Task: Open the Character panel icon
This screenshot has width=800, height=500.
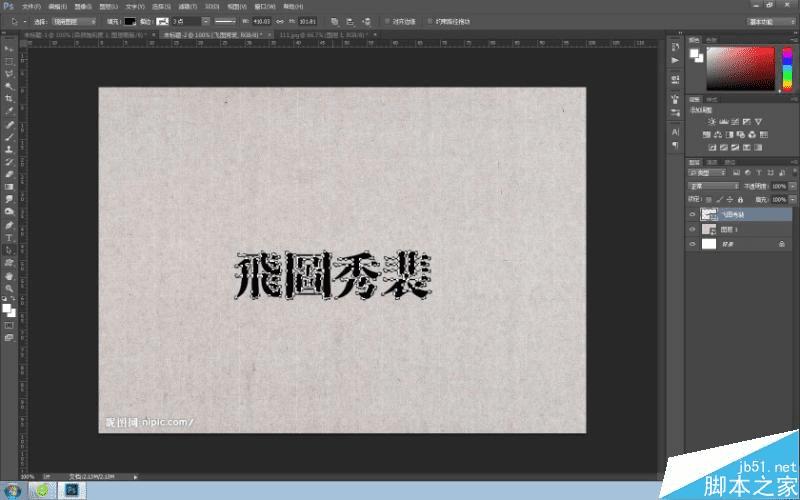Action: pos(676,132)
